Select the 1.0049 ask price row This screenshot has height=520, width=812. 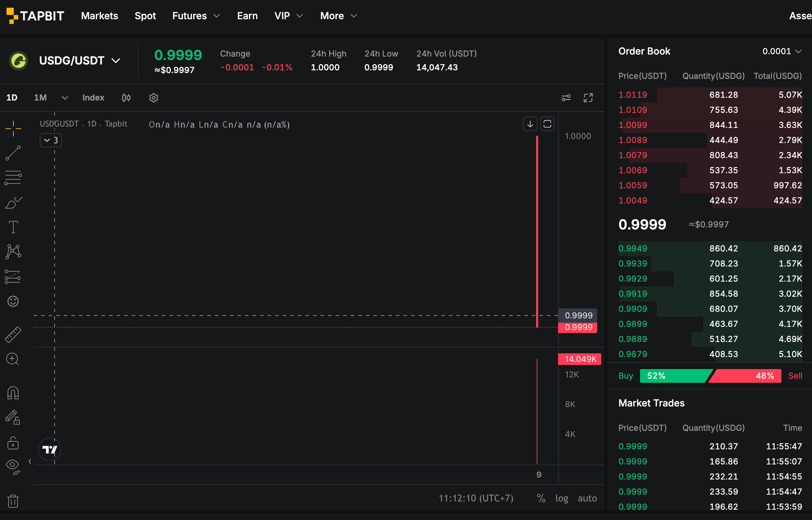click(710, 201)
